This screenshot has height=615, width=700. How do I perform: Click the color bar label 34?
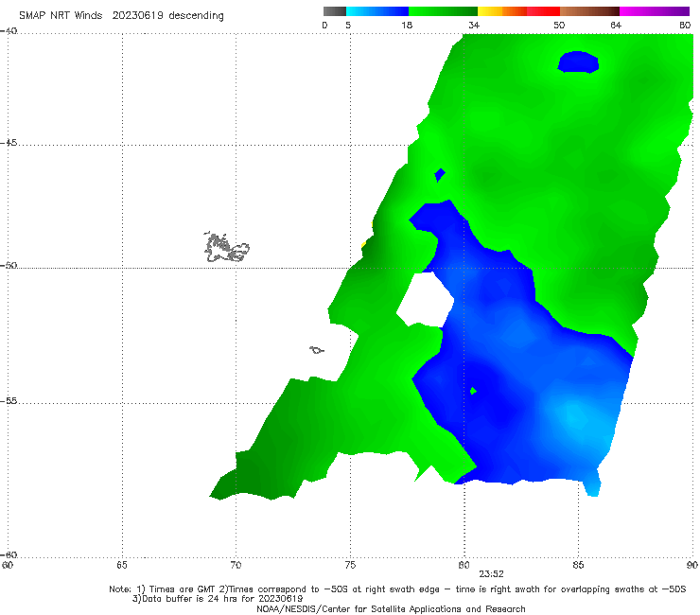point(474,25)
